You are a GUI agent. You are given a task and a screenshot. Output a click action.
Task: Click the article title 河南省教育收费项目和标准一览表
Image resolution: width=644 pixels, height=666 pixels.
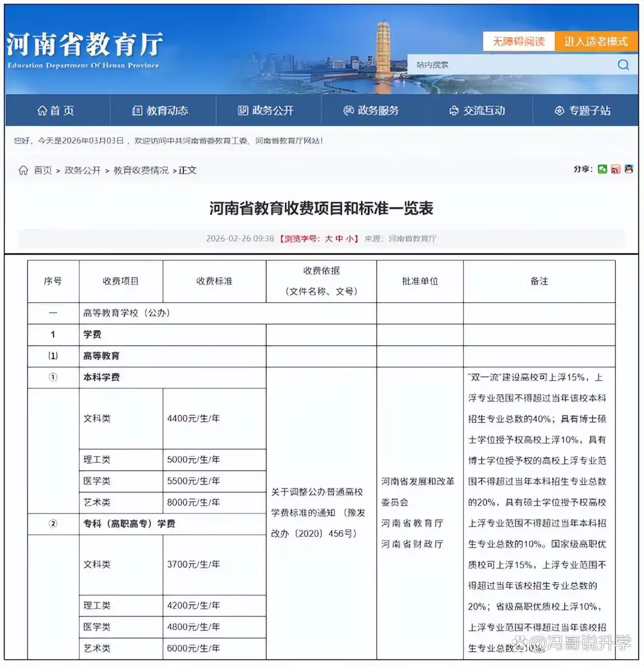point(322,209)
